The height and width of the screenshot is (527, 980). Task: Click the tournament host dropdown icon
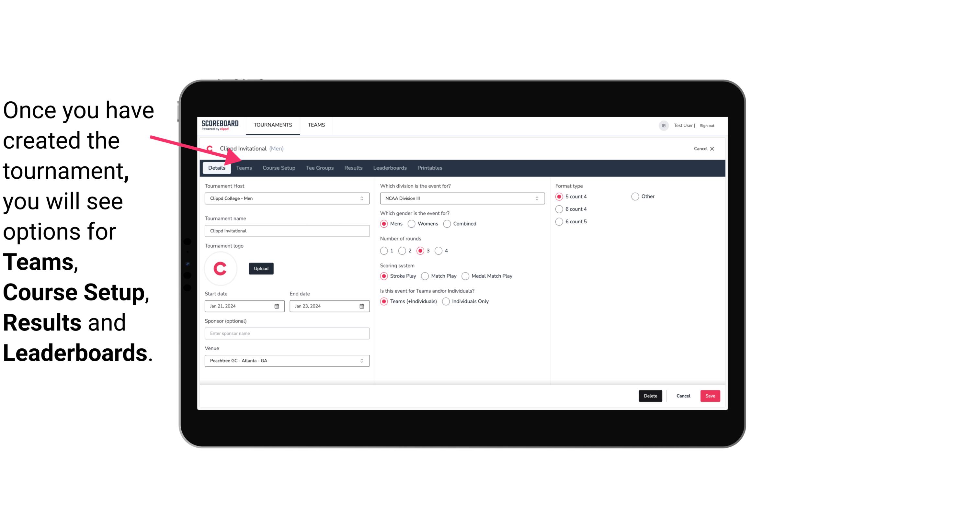click(x=362, y=199)
